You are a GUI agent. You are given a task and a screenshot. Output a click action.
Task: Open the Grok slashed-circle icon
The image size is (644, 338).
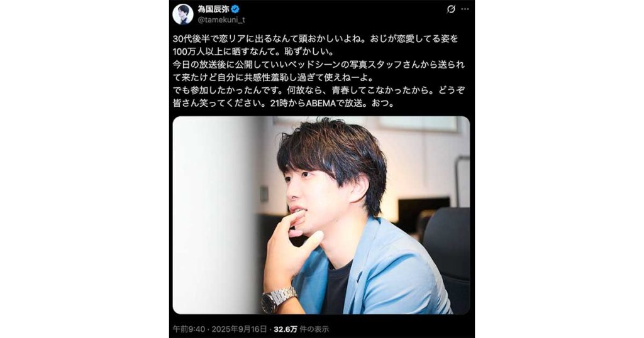[451, 9]
